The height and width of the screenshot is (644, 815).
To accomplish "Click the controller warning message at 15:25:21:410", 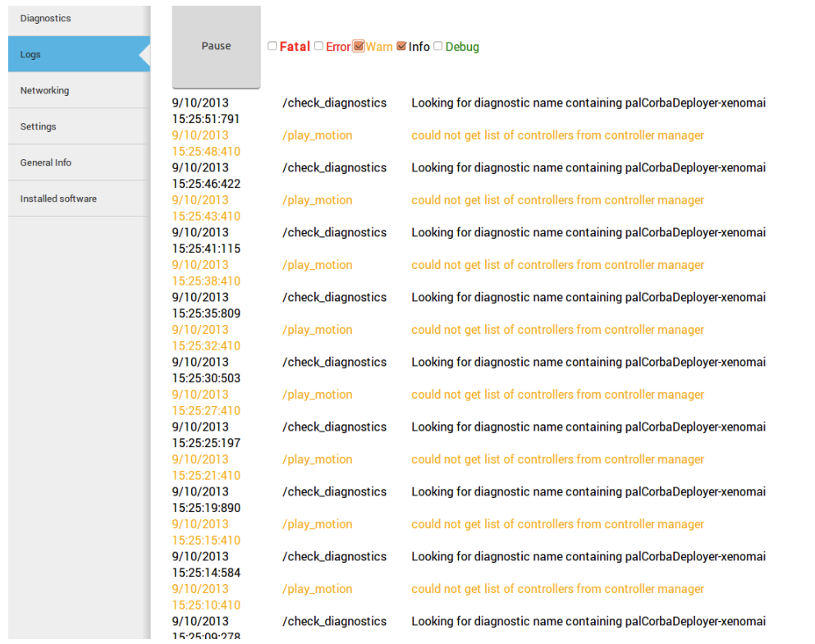I will pos(558,459).
